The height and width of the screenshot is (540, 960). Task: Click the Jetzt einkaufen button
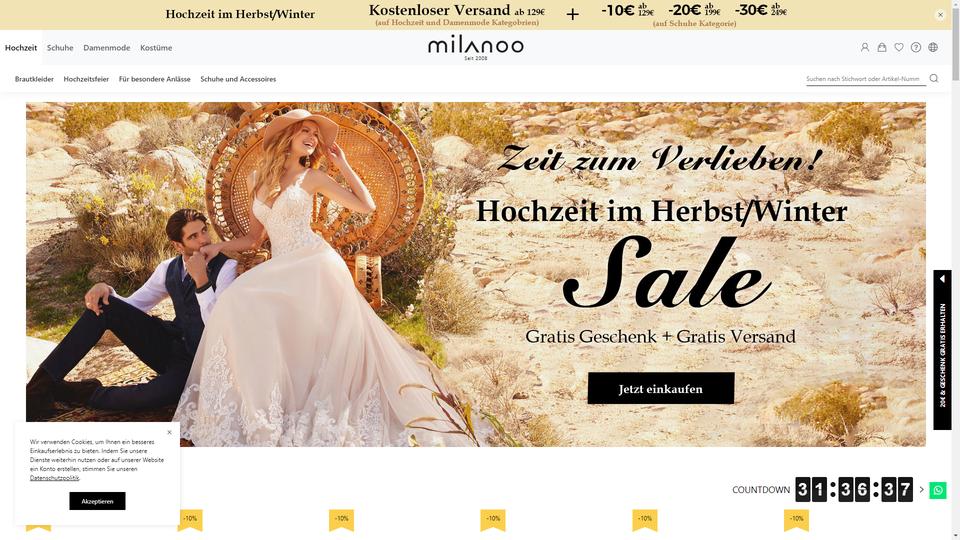[x=661, y=388]
